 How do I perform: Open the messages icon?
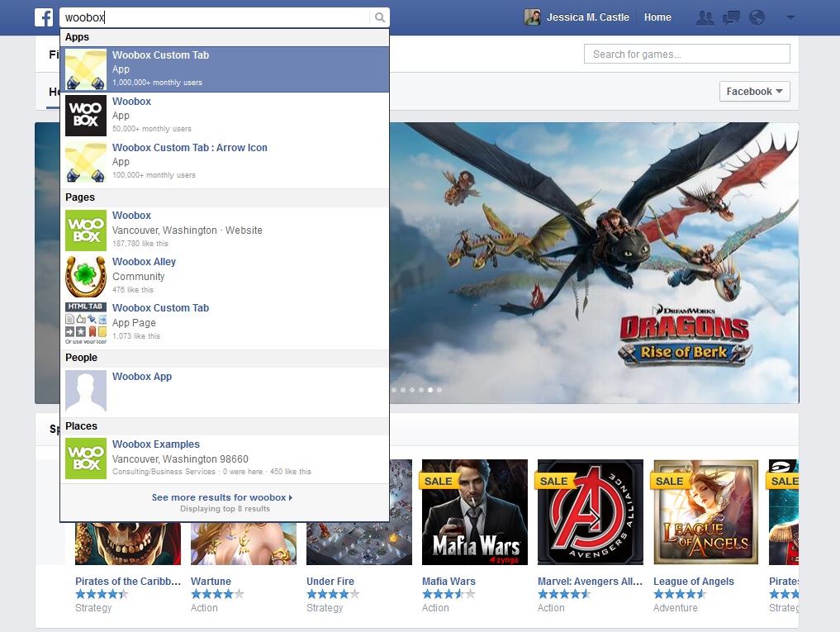731,17
